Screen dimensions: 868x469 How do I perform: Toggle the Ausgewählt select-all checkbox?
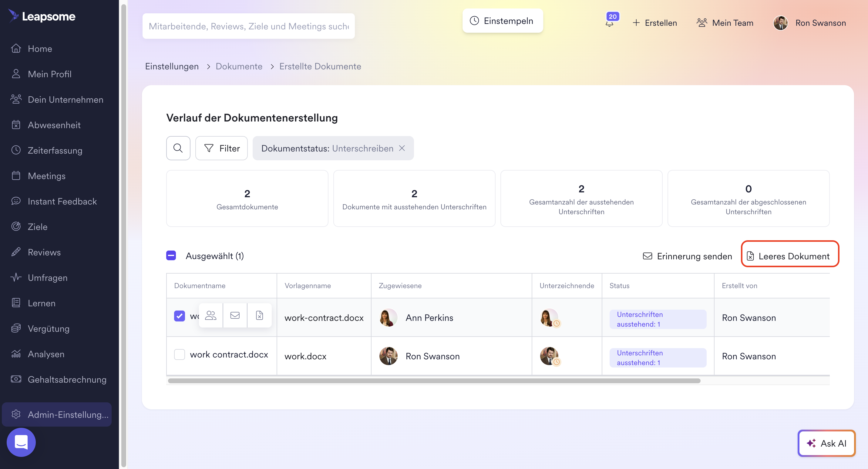tap(171, 255)
